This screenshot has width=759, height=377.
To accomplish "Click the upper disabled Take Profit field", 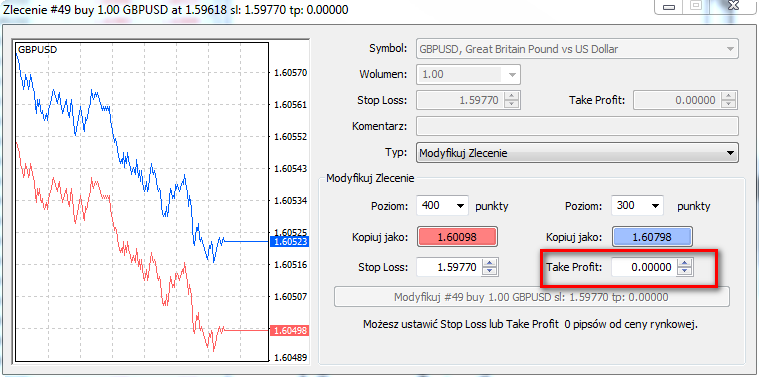I will pyautogui.click(x=677, y=100).
